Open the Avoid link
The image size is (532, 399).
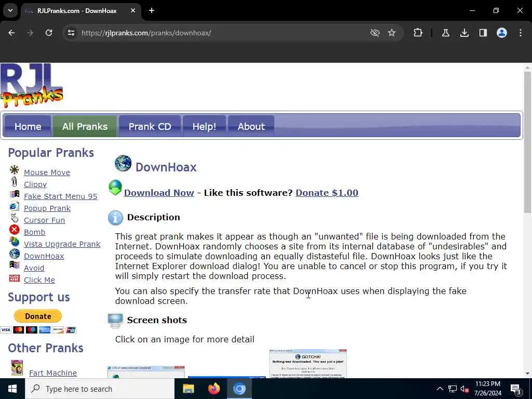(x=34, y=268)
